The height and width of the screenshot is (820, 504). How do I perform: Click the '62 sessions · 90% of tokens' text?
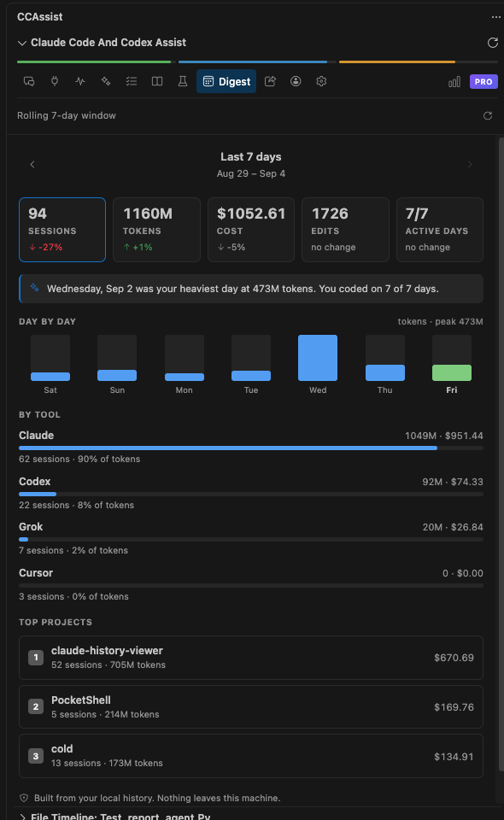79,460
